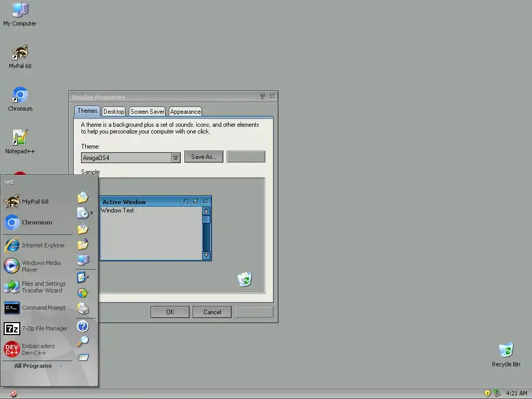
Task: Open Set Program Access and Defaults icon
Action: [83, 293]
